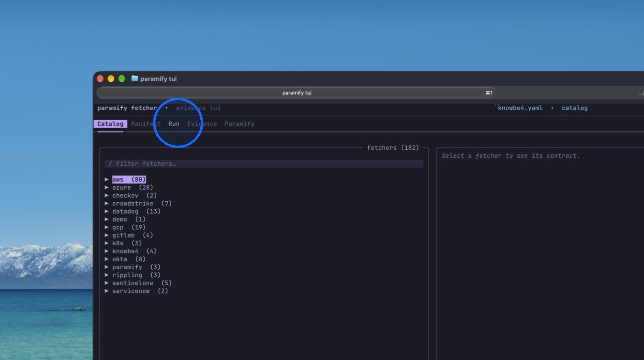Select the knowbe4 (4) row
This screenshot has width=644, height=360.
[x=134, y=251]
